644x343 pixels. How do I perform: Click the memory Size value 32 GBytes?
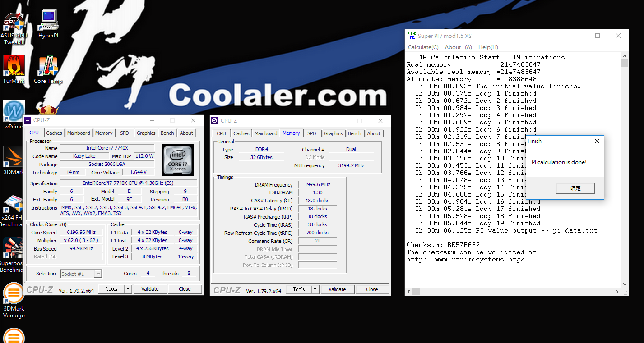[261, 157]
